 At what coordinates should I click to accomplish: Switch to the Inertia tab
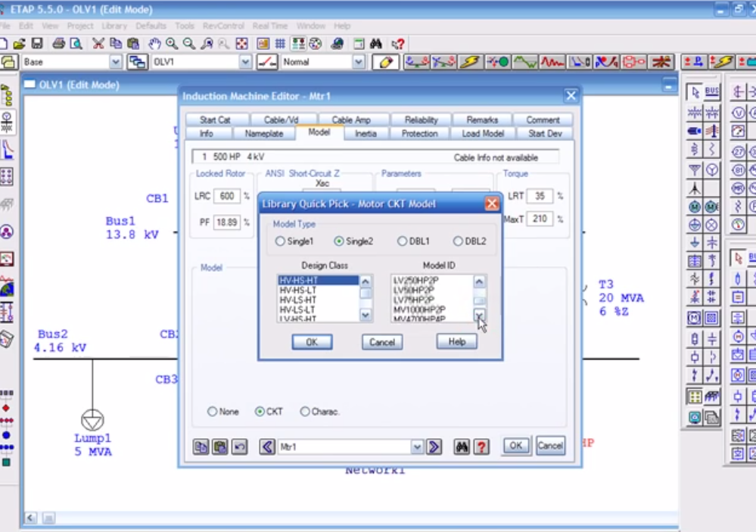[366, 134]
